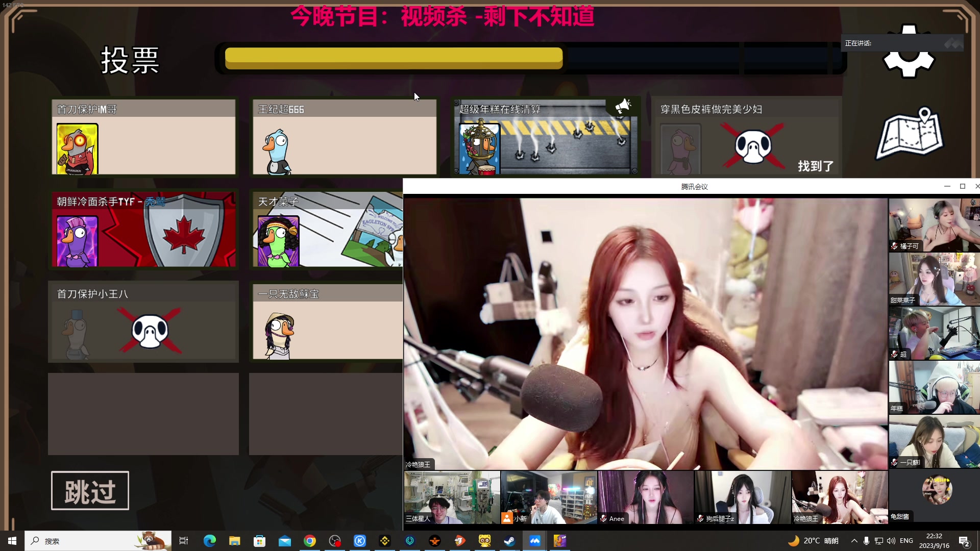Click the 跳过 (skip) vote button
Image resolution: width=980 pixels, height=551 pixels.
[x=90, y=490]
